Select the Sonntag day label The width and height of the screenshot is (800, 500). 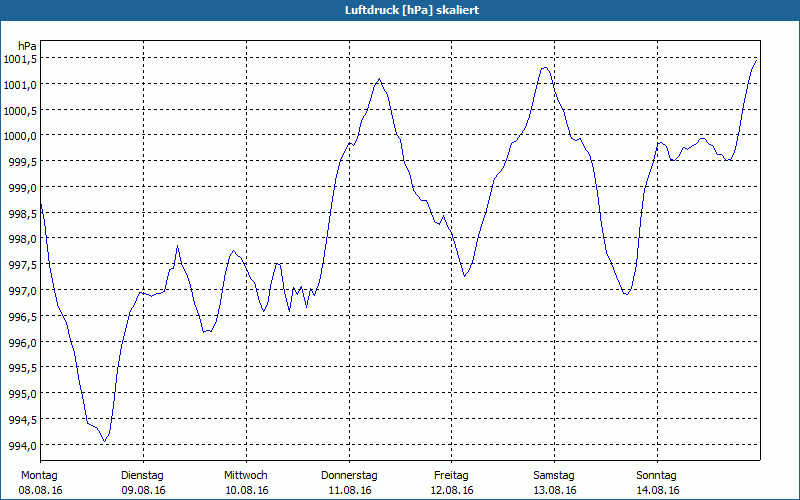656,476
